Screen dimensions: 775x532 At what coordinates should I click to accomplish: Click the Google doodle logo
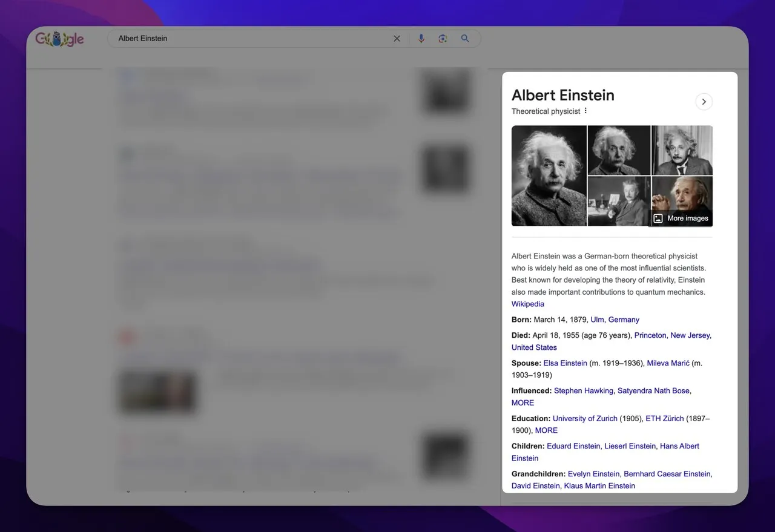pos(59,39)
